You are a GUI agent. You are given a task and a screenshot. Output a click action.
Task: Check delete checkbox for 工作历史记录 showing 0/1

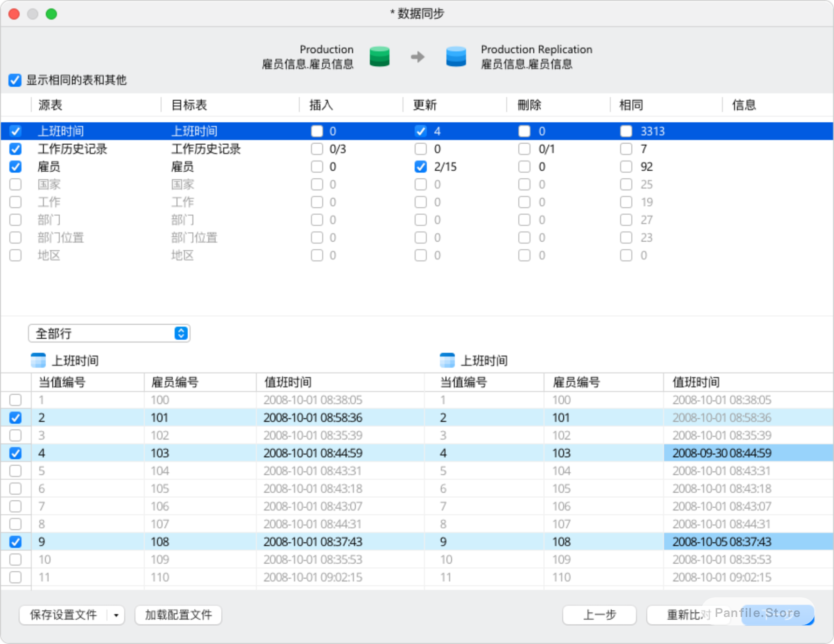(x=524, y=149)
